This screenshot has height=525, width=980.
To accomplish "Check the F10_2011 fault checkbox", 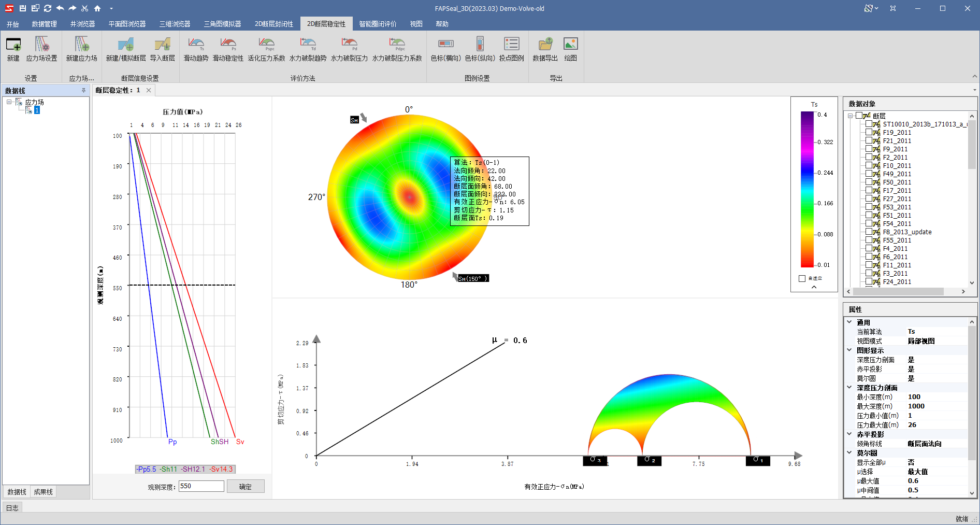I will tap(869, 165).
